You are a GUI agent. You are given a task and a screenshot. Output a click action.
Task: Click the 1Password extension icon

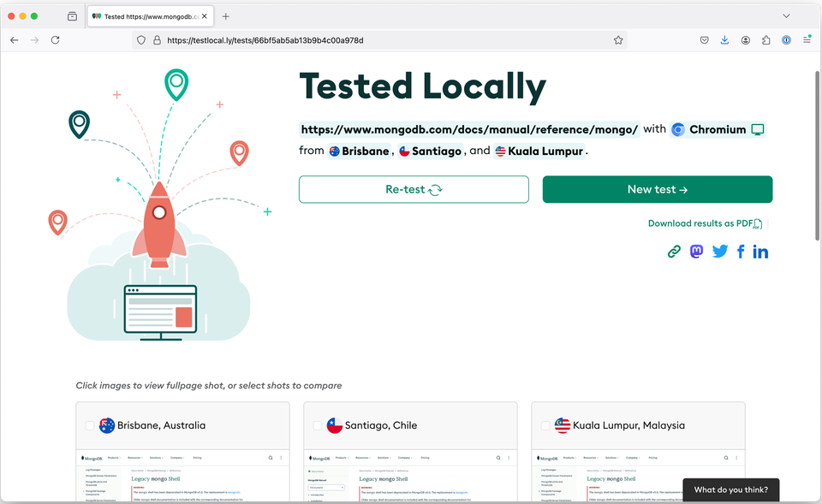(x=786, y=40)
